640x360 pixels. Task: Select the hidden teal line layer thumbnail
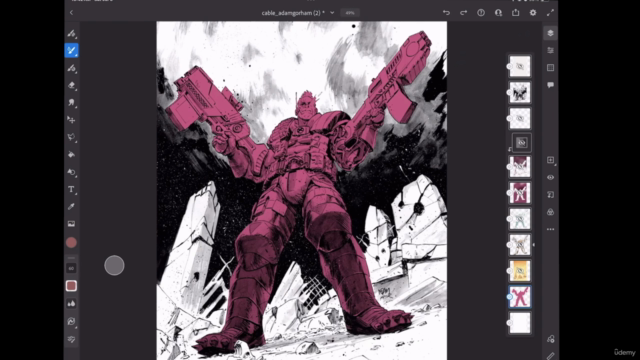point(520,219)
